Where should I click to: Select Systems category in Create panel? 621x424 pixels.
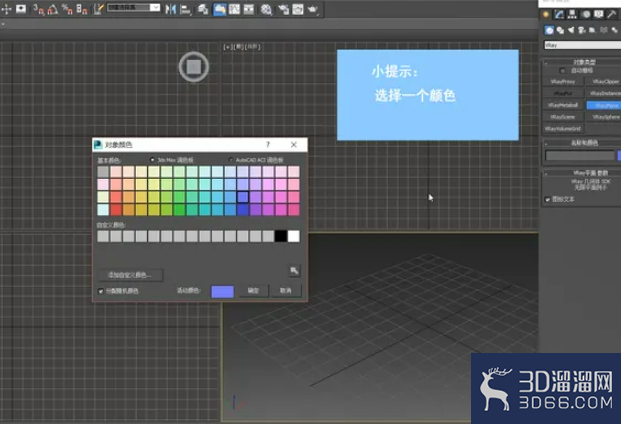614,30
